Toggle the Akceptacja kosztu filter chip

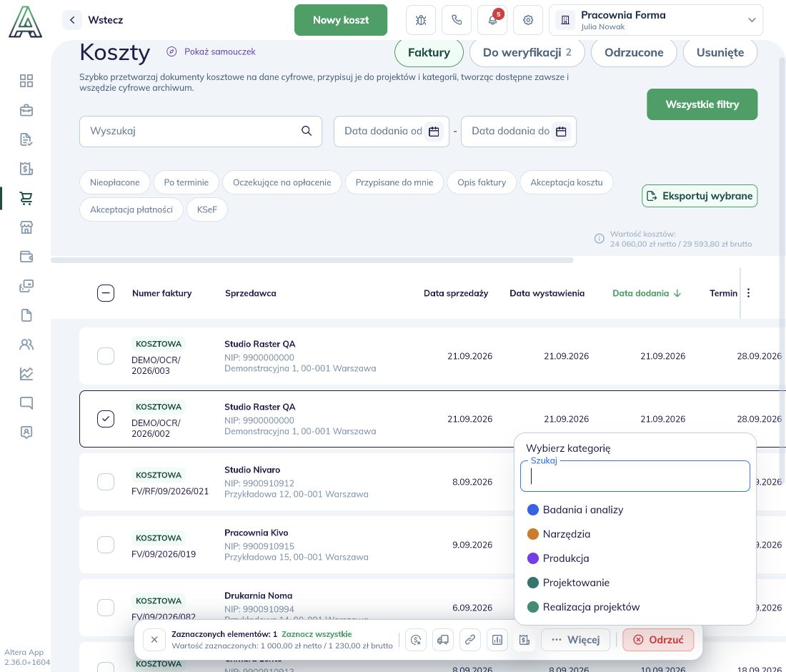pos(567,182)
